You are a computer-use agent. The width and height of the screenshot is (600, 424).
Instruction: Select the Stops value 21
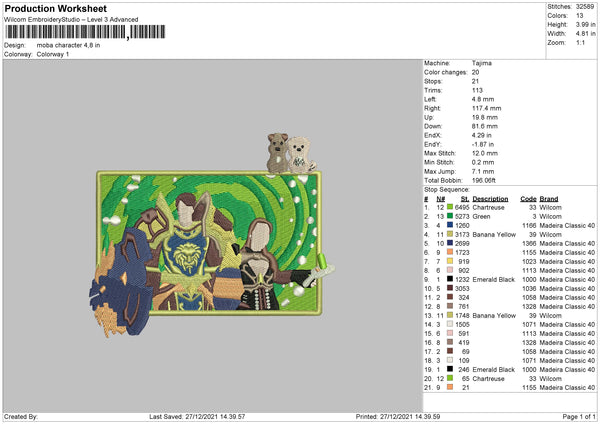(475, 81)
